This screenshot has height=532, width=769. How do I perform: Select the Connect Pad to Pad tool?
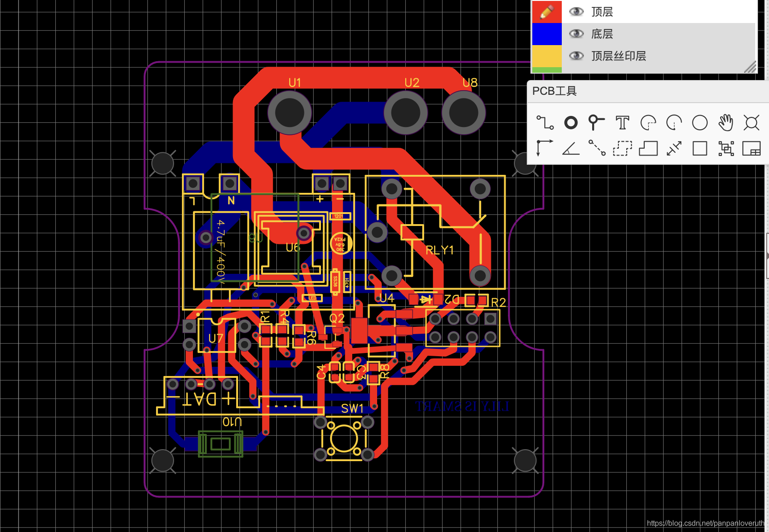(x=597, y=148)
